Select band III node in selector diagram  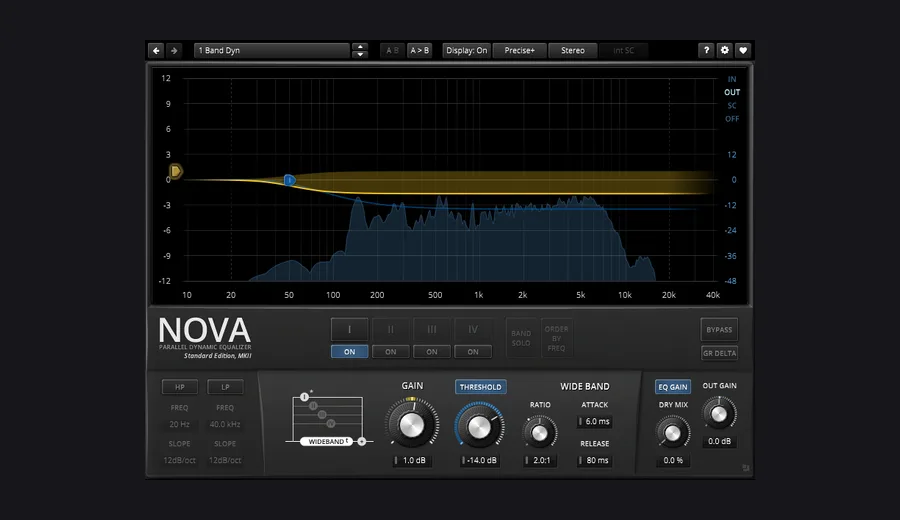tap(322, 414)
